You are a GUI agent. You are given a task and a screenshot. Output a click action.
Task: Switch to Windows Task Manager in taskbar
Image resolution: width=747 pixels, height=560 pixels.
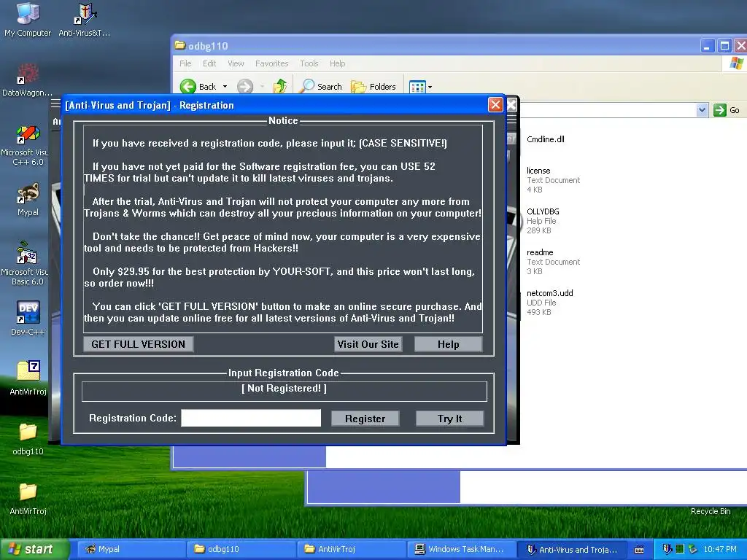[462, 549]
